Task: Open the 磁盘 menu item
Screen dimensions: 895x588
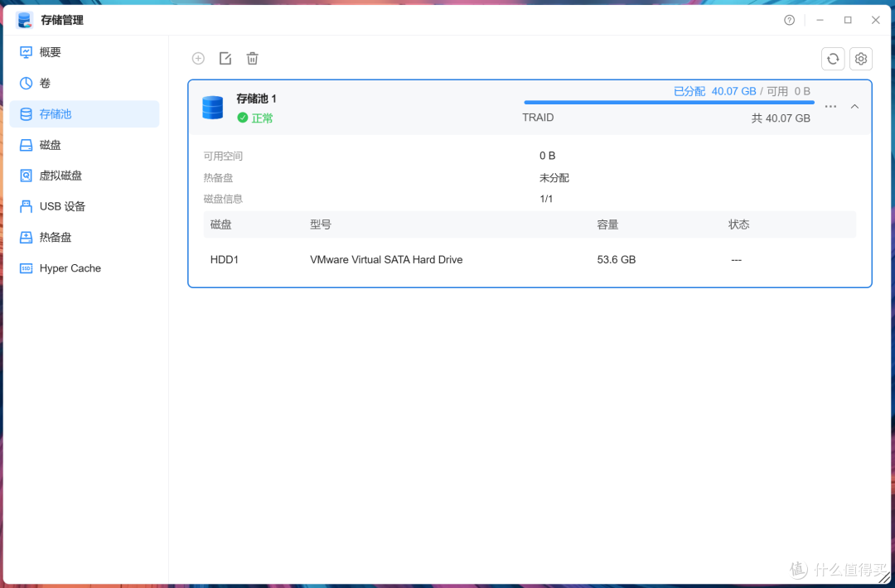Action: (85, 145)
